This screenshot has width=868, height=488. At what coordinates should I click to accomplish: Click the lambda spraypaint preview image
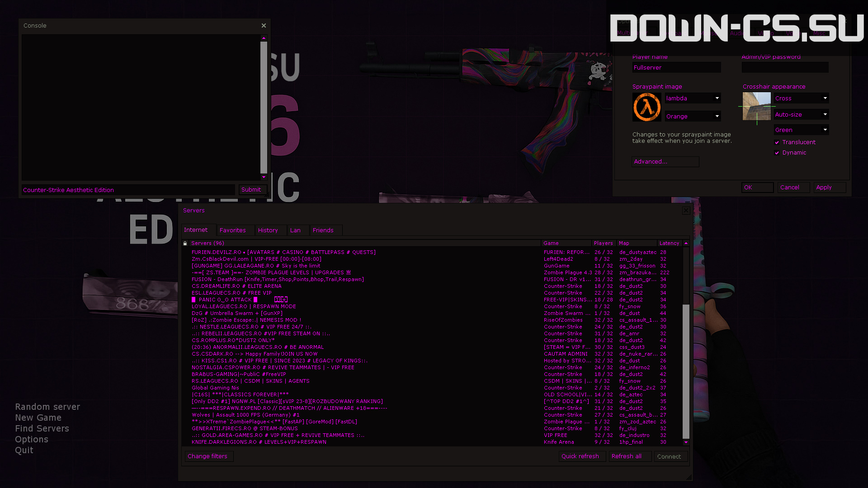pyautogui.click(x=646, y=107)
